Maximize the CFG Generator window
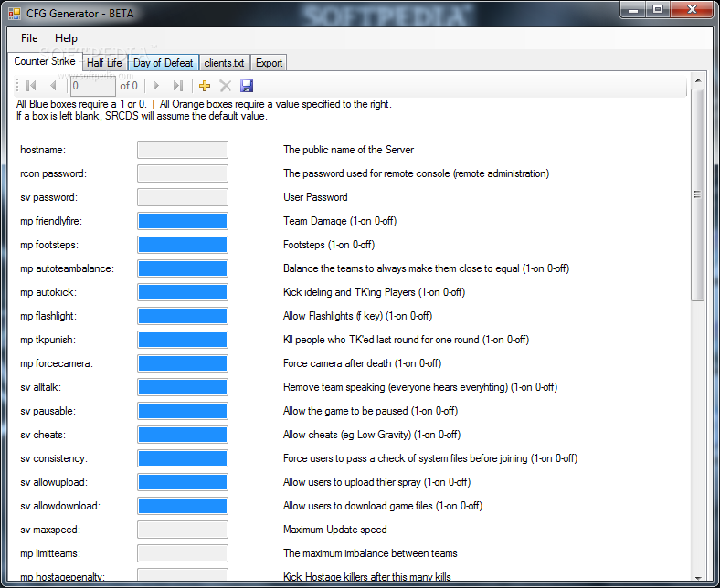This screenshot has height=588, width=720. click(658, 10)
